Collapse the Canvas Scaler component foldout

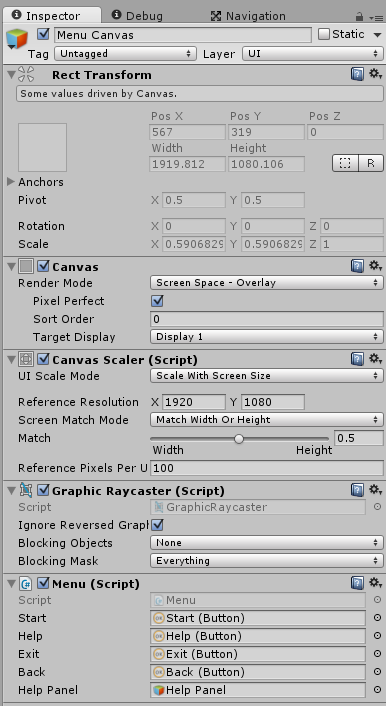[11, 359]
